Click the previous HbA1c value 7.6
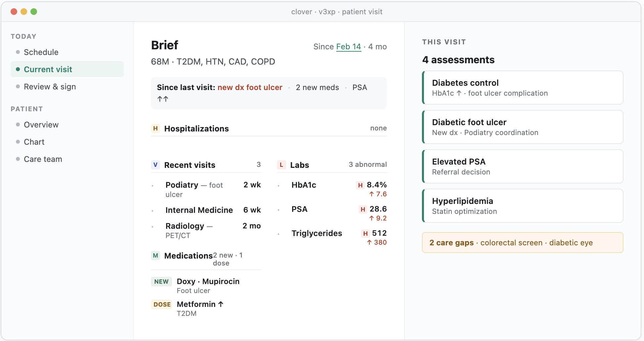Image resolution: width=644 pixels, height=341 pixels. [378, 194]
